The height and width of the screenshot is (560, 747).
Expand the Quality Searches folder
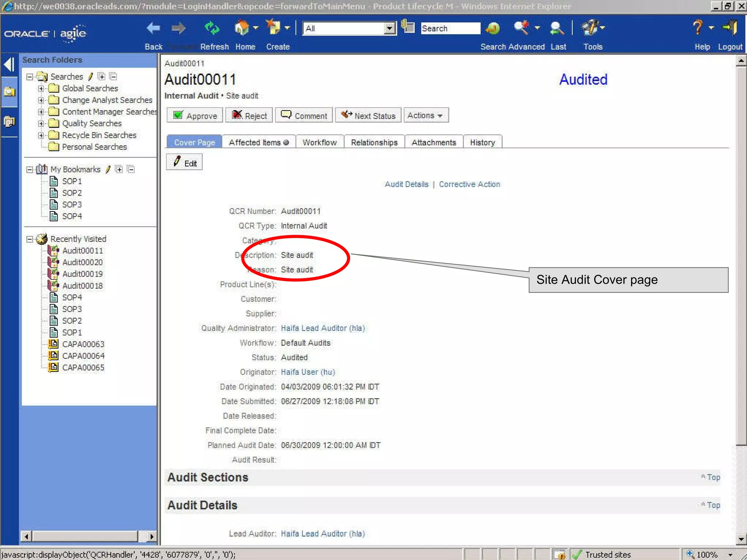(x=41, y=124)
